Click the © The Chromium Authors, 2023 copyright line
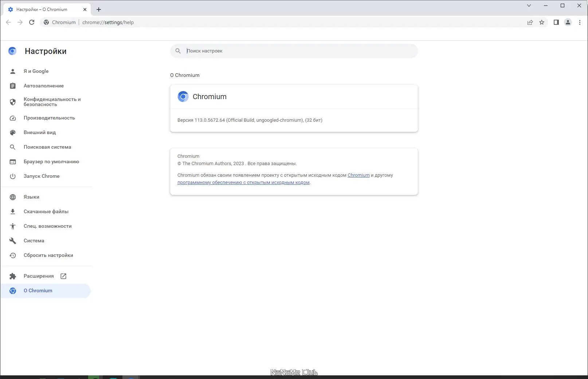Screen dimensions: 588x379 (237, 164)
